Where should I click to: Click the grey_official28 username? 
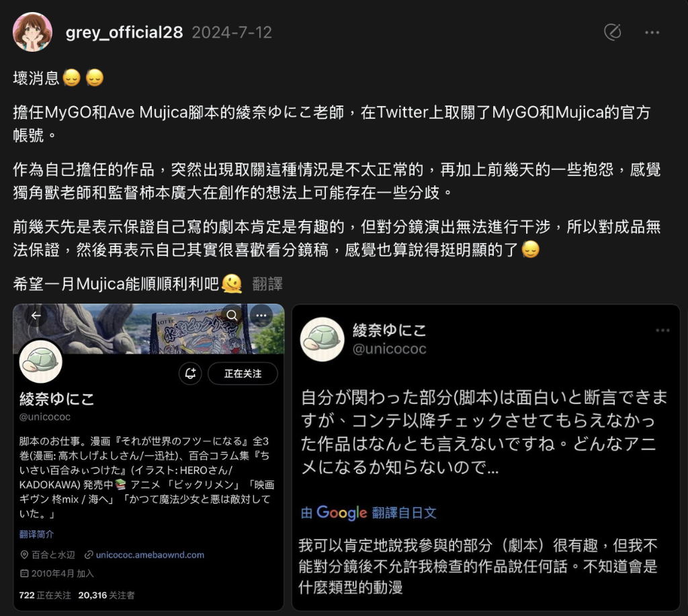pyautogui.click(x=124, y=32)
